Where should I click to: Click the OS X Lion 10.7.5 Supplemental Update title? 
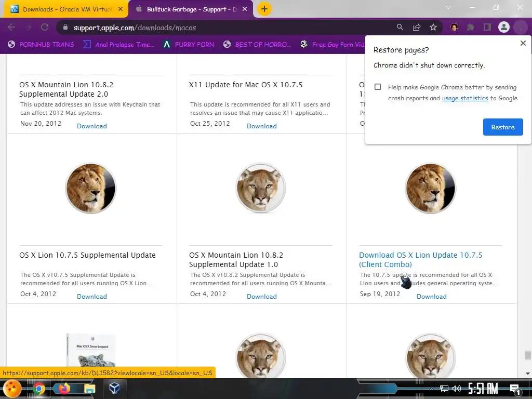(87, 255)
